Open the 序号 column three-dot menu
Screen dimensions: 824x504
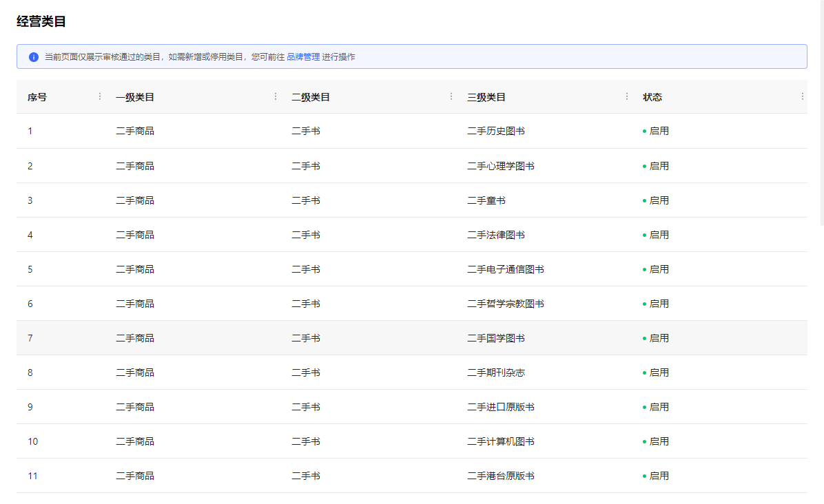pyautogui.click(x=100, y=97)
